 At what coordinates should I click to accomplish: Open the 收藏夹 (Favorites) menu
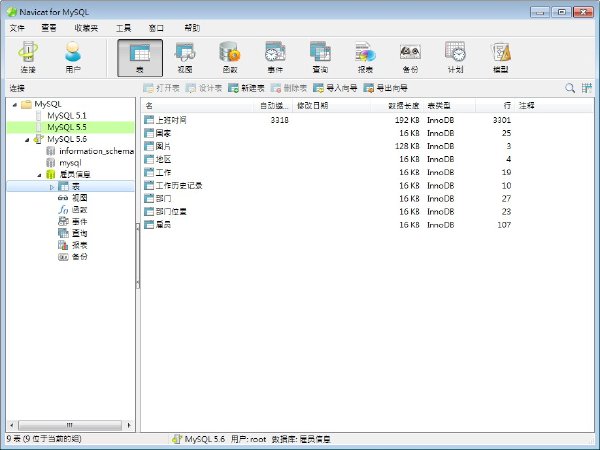coord(86,28)
